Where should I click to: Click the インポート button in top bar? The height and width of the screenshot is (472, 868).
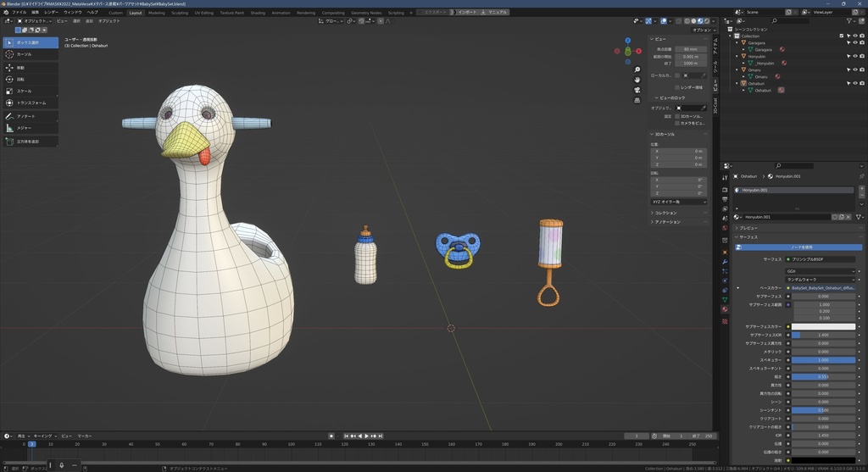coord(466,12)
